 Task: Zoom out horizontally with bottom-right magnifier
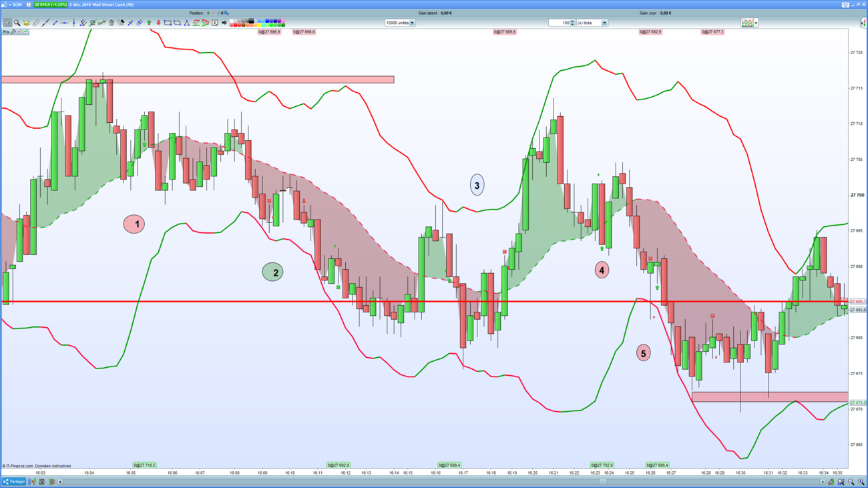pos(851,482)
